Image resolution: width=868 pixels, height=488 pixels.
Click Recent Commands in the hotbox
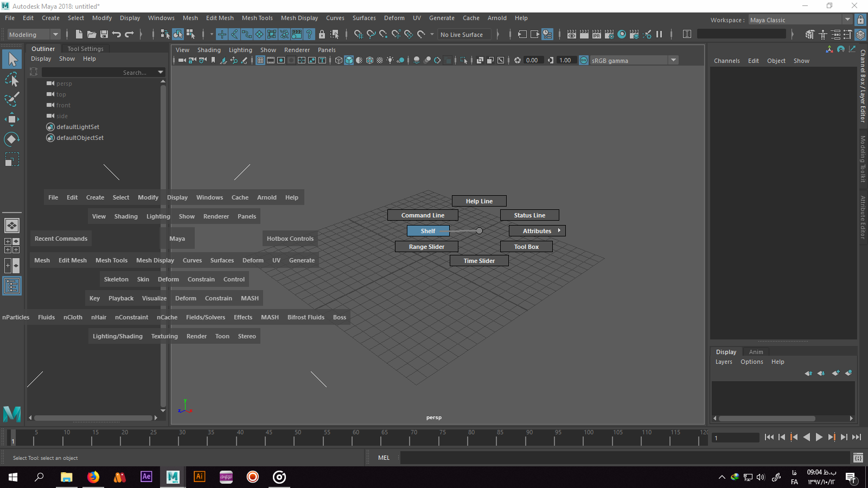pos(61,239)
